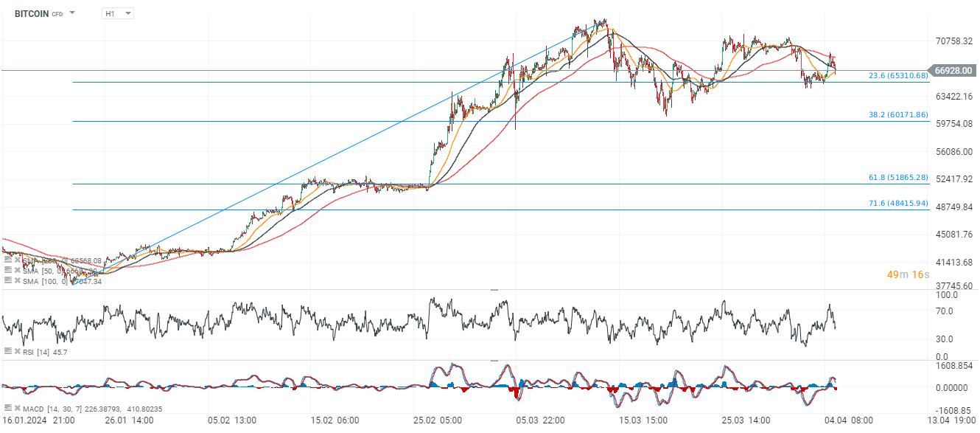Open the H1 timeframe dropdown
This screenshot has height=433, width=980.
coord(118,13)
